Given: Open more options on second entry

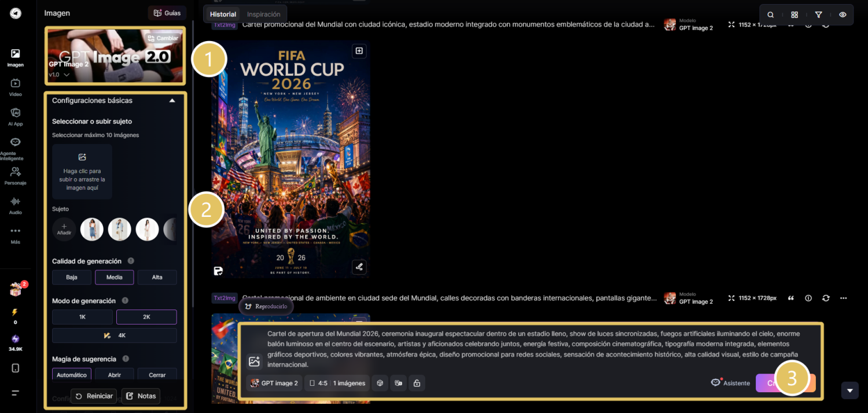Looking at the screenshot, I should (844, 298).
